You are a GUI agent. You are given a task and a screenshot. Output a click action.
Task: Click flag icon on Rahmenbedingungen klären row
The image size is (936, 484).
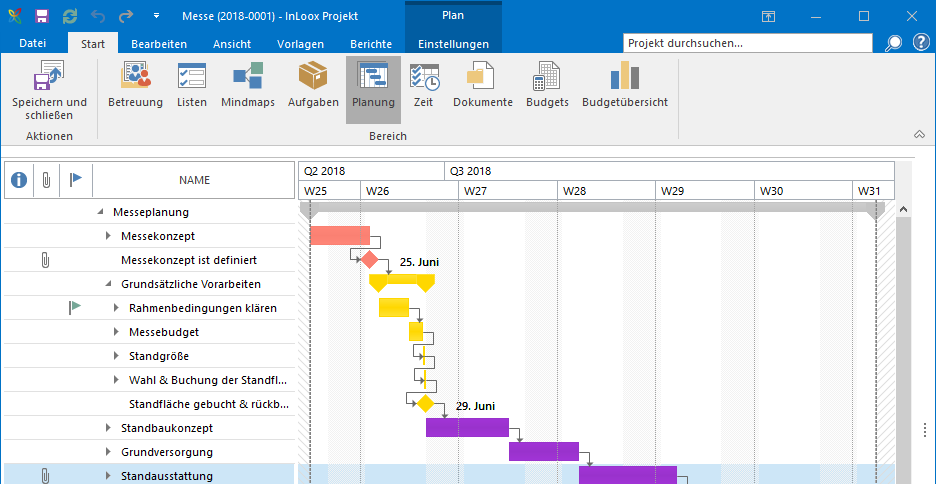pyautogui.click(x=75, y=308)
